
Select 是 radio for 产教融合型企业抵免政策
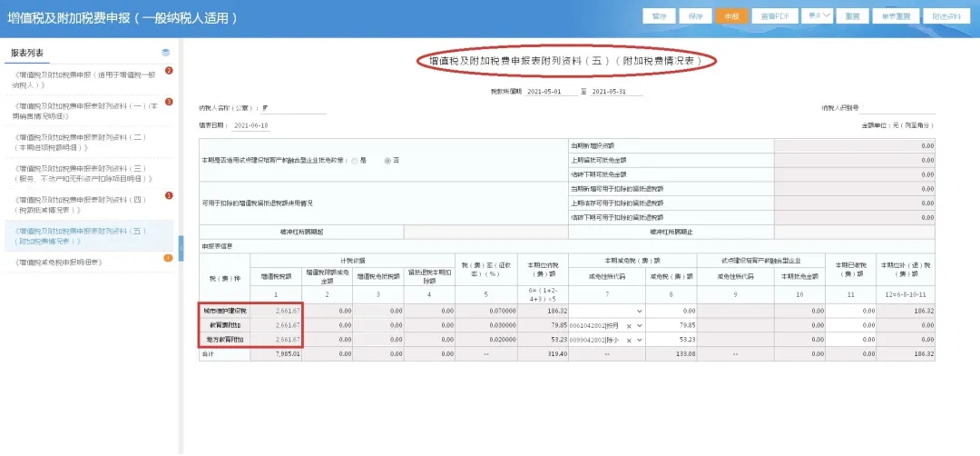[355, 161]
